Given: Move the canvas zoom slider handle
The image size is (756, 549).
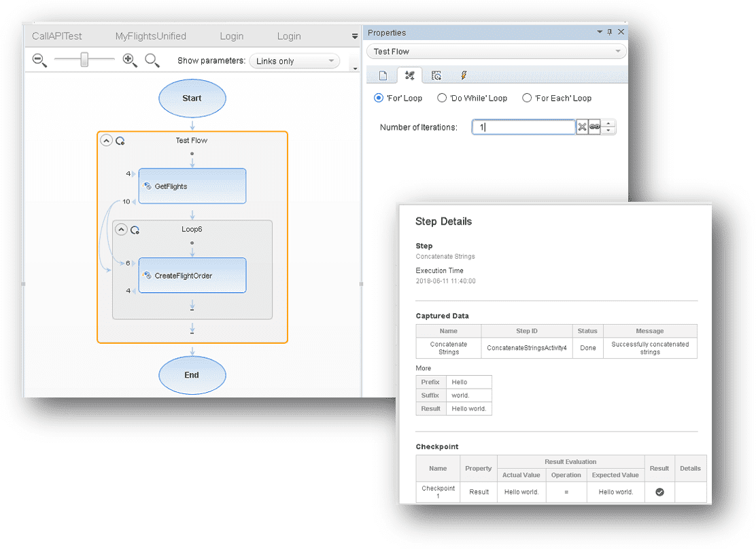Looking at the screenshot, I should coord(84,59).
